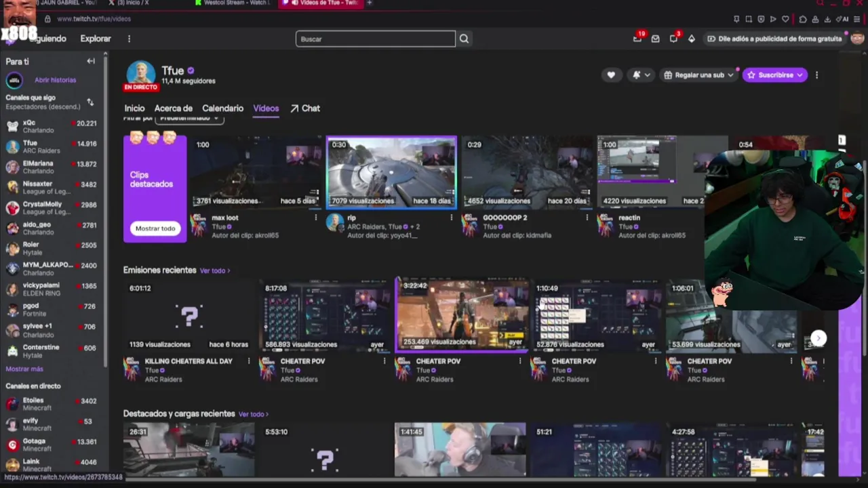Switch to the Calendario tab
Screen dimensions: 868x488
pyautogui.click(x=222, y=108)
